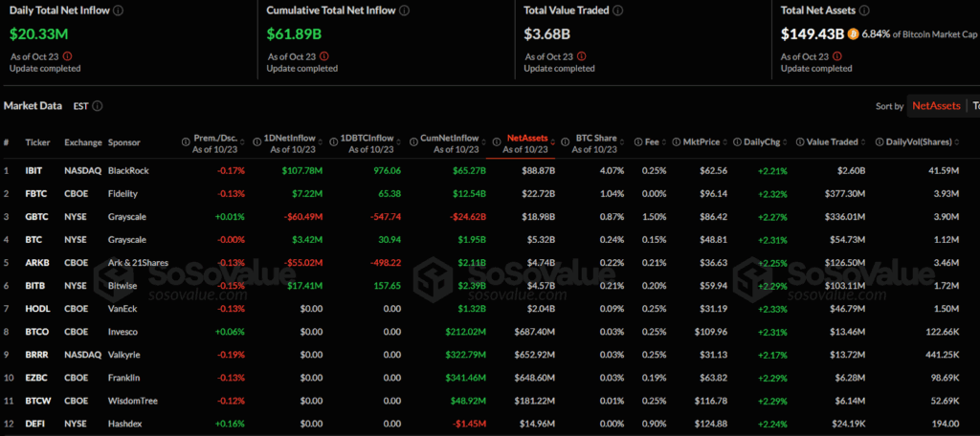
Task: Click info icon next to Total Net Assets
Action: [864, 11]
